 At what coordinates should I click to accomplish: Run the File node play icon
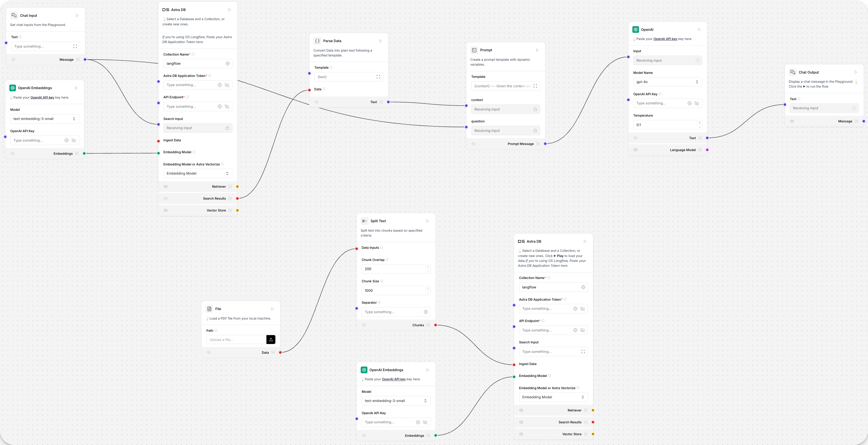tap(273, 309)
